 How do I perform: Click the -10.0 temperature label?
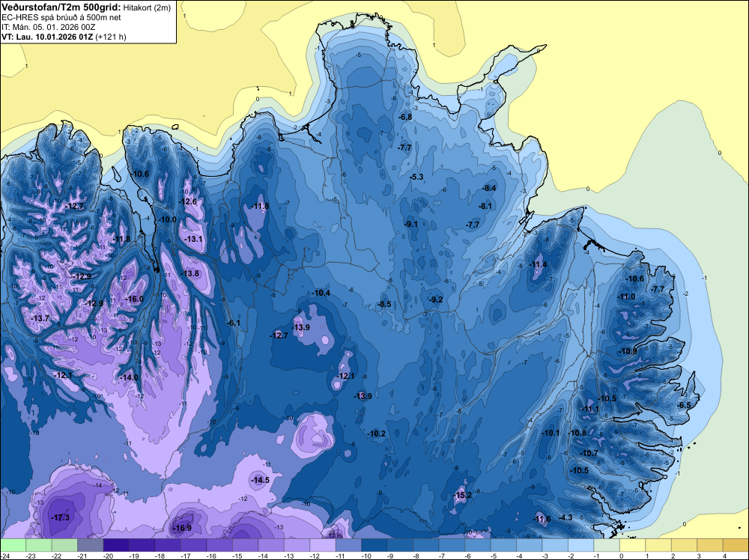click(x=167, y=219)
